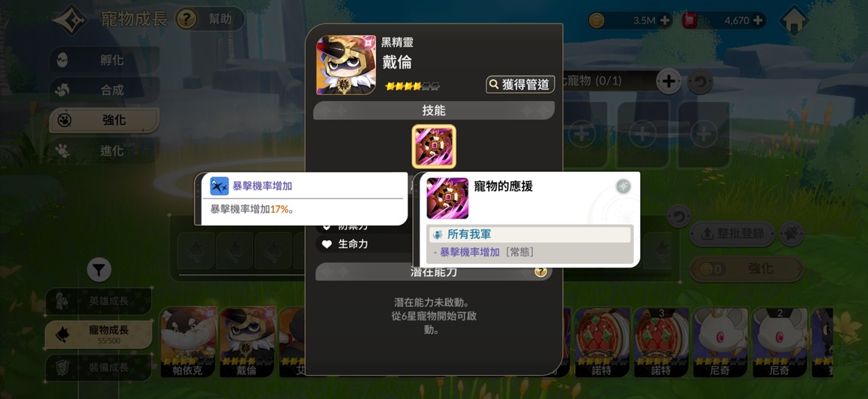Select the 帕依克 pet thumbnail
Viewport: 868px width, 399px height.
pos(189,342)
